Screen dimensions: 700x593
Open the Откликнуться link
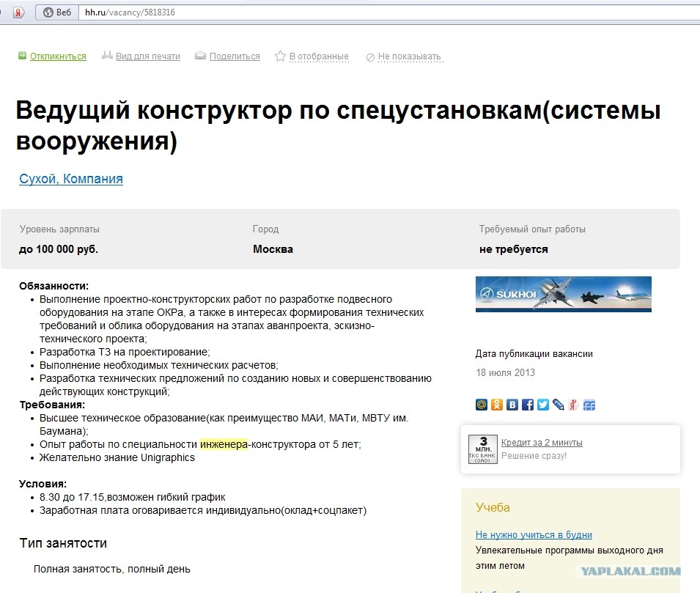(x=58, y=56)
